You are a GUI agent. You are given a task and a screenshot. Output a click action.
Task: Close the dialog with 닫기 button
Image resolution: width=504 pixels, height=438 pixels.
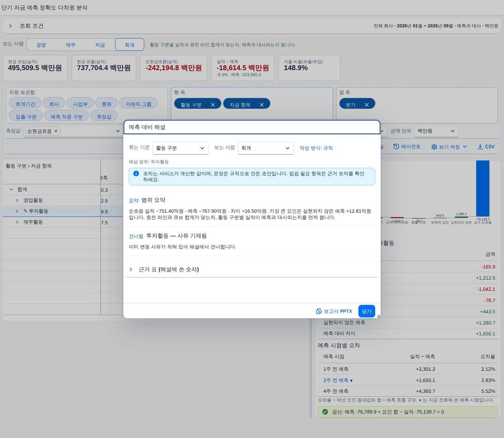tap(367, 311)
